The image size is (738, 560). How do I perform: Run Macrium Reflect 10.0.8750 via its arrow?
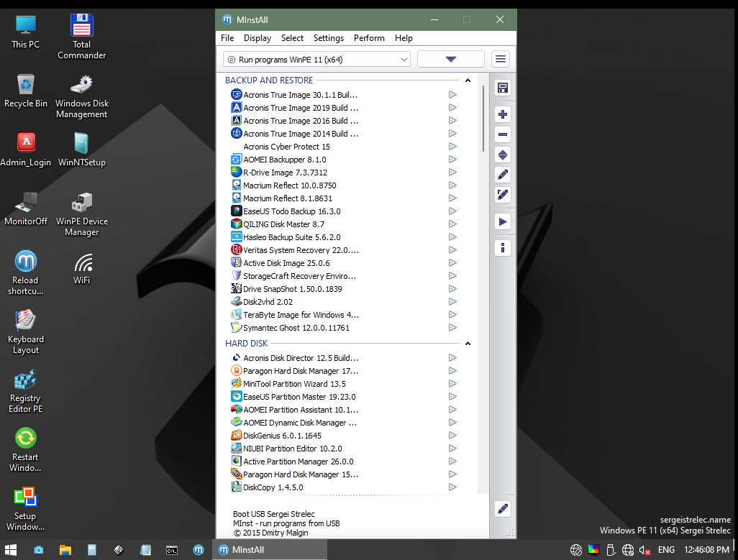[x=452, y=185]
